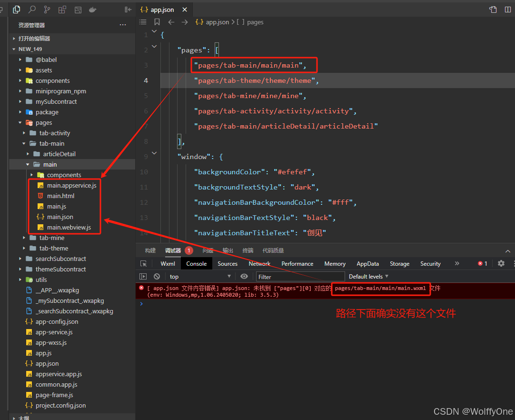
Task: Switch to the Sources tab
Action: click(x=228, y=263)
